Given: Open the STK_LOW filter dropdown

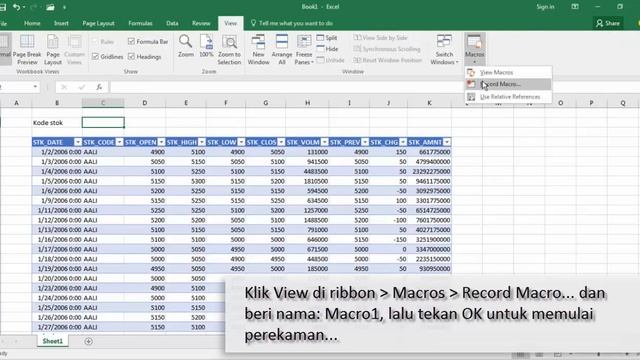Looking at the screenshot, I should point(241,142).
